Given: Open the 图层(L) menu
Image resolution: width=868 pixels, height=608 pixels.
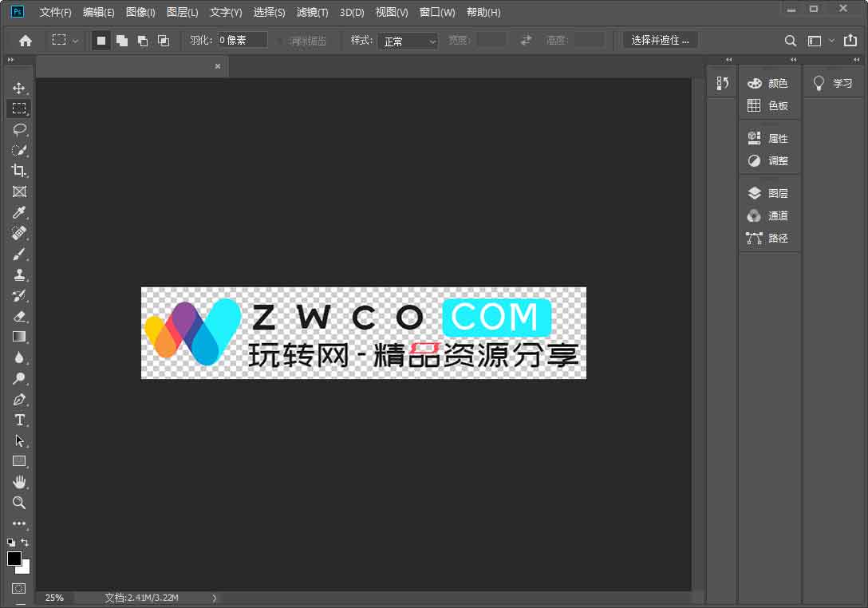Looking at the screenshot, I should click(x=183, y=13).
